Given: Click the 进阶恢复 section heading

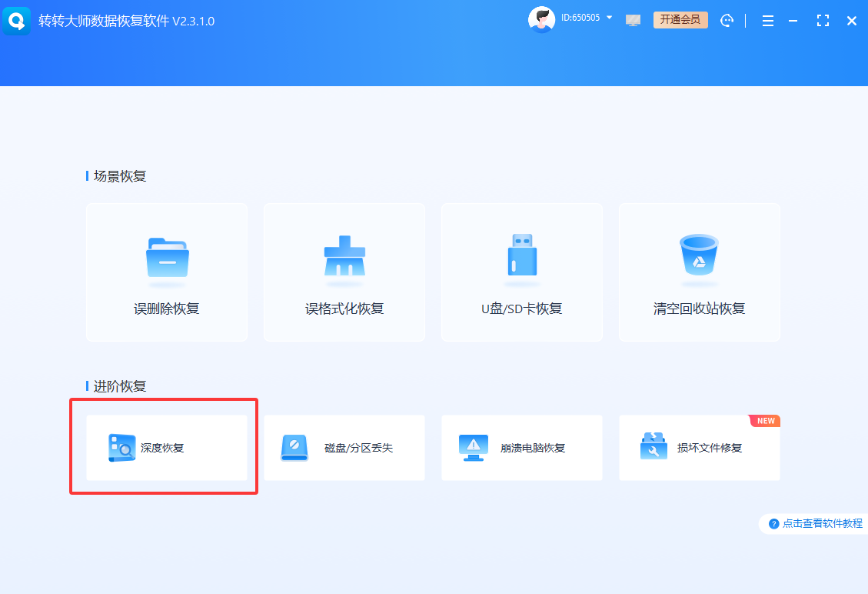Looking at the screenshot, I should (120, 386).
